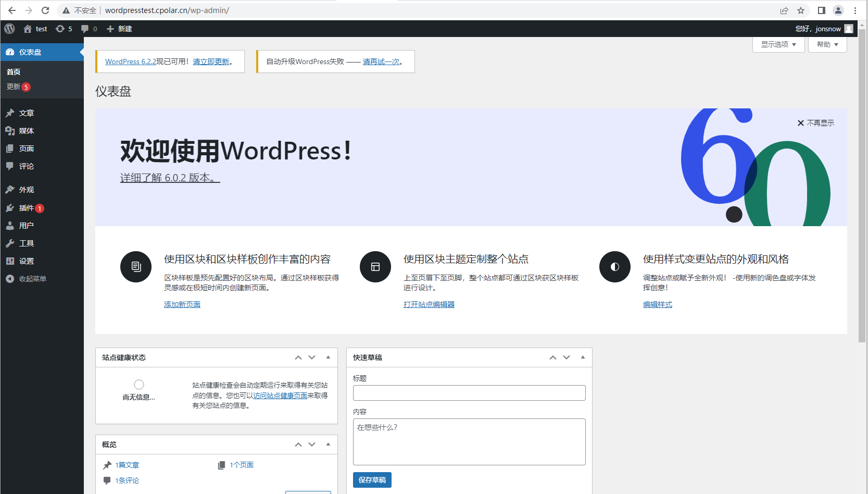Click the block theme layout icon
This screenshot has width=868, height=494.
click(x=375, y=267)
